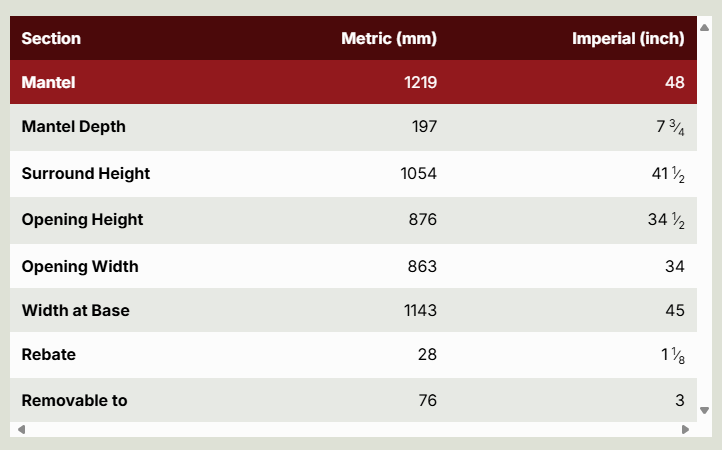Select the Metric (mm) column header
The width and height of the screenshot is (722, 450).
pyautogui.click(x=389, y=38)
